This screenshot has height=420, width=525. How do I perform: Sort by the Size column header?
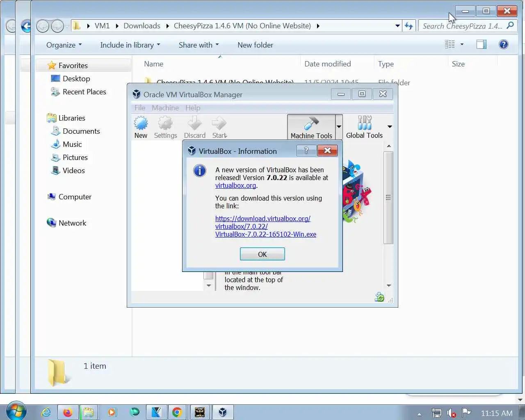[x=458, y=64]
